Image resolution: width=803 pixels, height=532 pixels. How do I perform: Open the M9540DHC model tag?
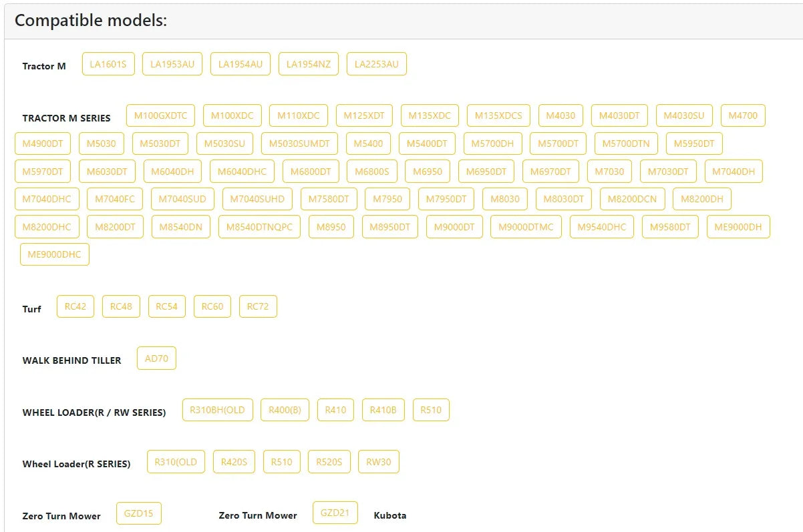pos(602,227)
